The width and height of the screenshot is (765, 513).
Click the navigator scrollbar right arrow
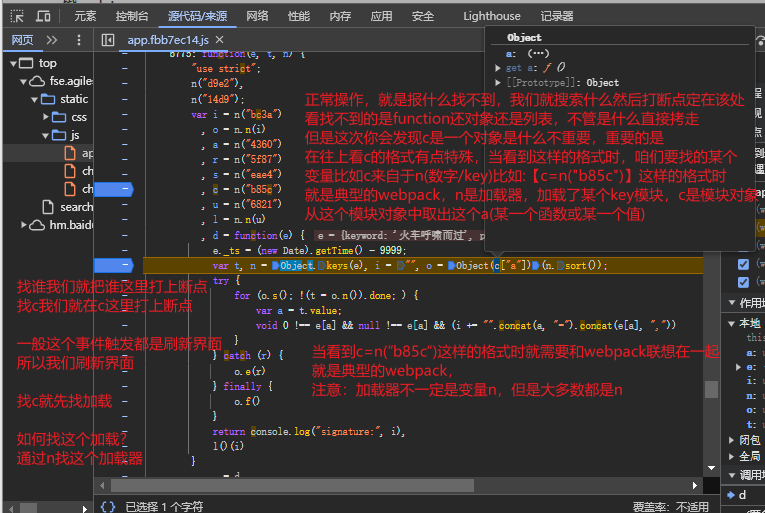coord(85,509)
